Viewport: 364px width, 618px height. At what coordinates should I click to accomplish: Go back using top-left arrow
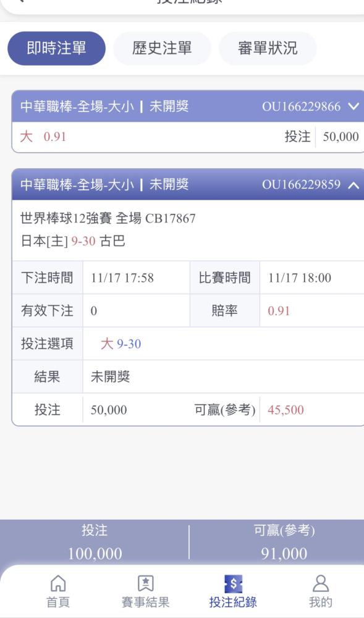(x=20, y=1)
